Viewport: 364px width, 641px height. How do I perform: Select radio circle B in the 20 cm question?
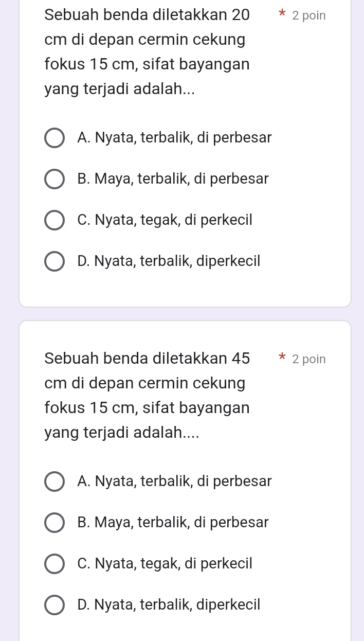tap(54, 179)
